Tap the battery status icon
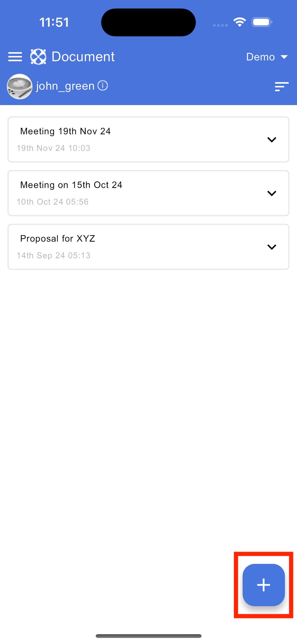This screenshot has height=644, width=297. (x=262, y=22)
